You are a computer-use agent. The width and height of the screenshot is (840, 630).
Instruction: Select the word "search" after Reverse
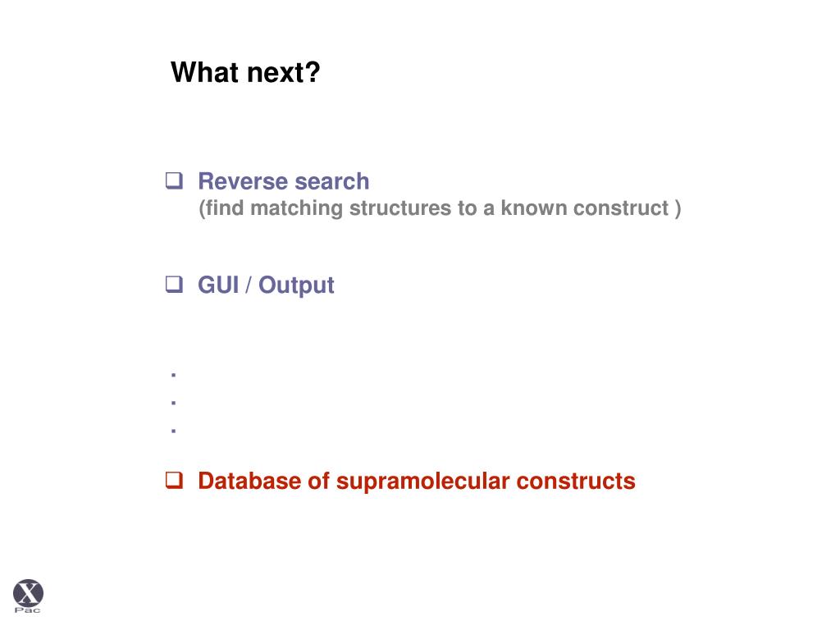332,181
